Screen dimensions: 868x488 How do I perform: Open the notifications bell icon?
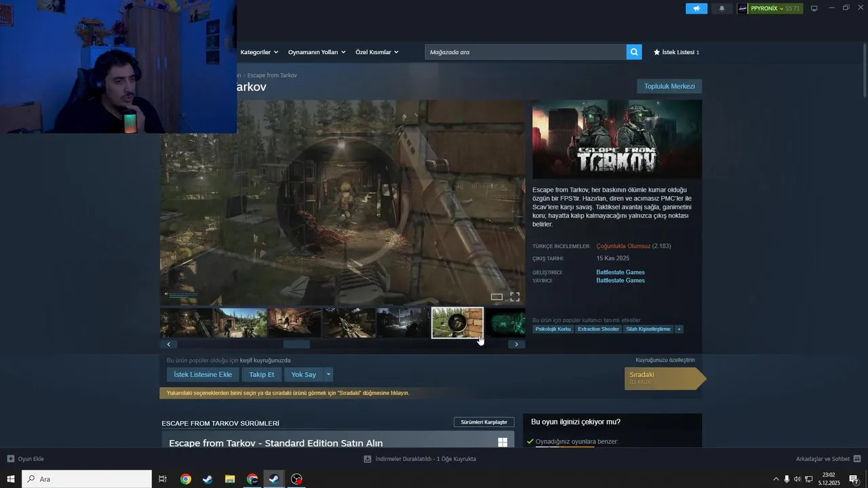722,8
